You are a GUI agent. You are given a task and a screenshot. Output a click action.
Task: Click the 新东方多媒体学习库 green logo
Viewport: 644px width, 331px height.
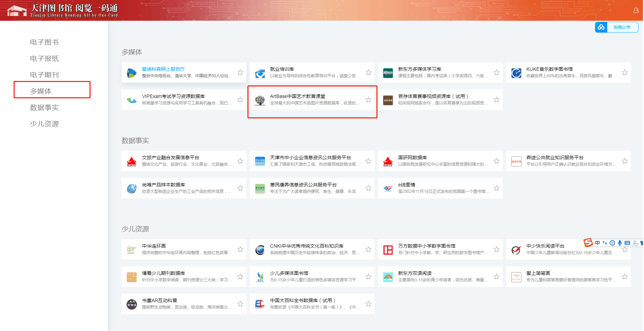[x=388, y=73]
